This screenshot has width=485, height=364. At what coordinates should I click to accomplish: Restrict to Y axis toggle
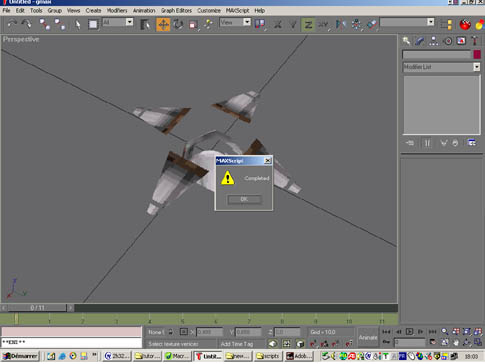(293, 24)
